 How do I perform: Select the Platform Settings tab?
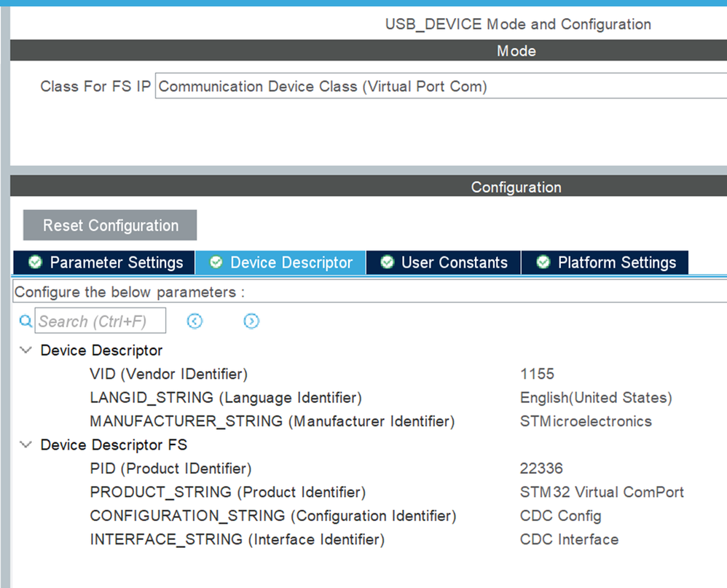(x=616, y=262)
